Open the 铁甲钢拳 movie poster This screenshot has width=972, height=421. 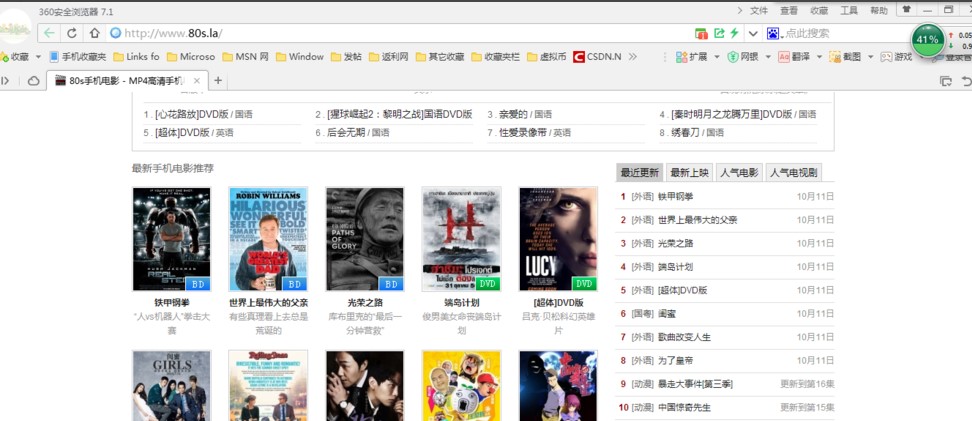click(x=172, y=239)
